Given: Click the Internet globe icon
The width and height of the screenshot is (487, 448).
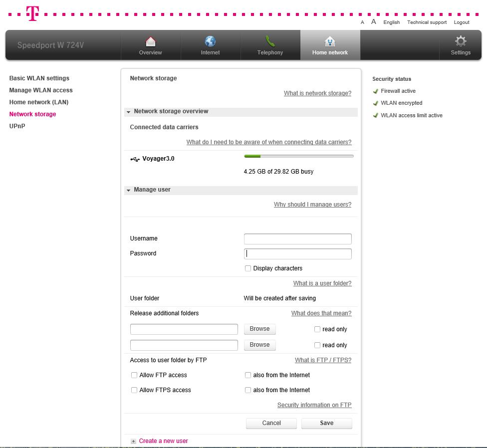Looking at the screenshot, I should [x=210, y=41].
